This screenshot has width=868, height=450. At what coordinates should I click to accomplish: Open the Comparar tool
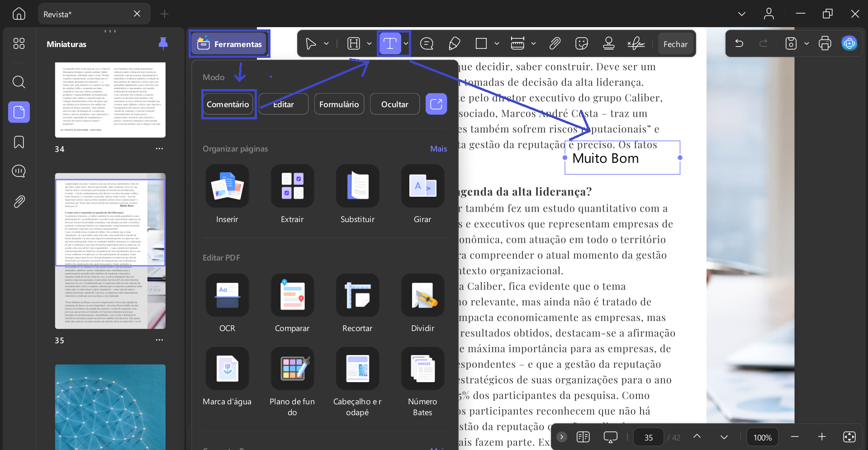click(292, 303)
